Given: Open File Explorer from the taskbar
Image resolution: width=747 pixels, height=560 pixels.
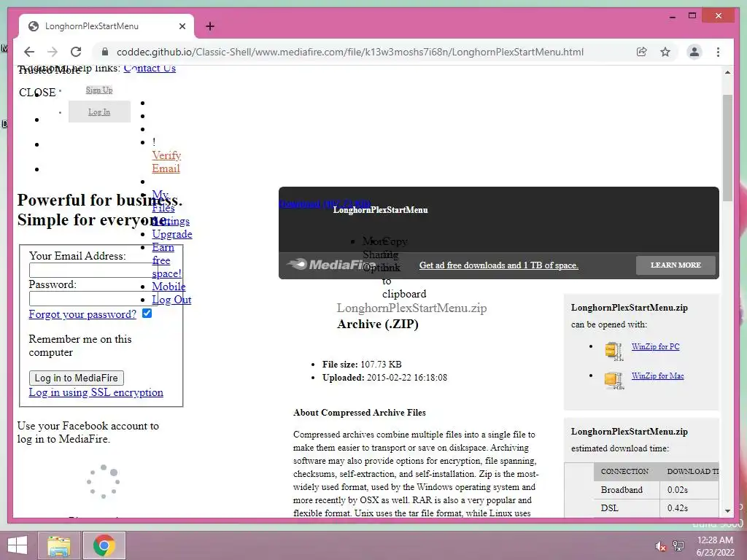Looking at the screenshot, I should tap(58, 545).
